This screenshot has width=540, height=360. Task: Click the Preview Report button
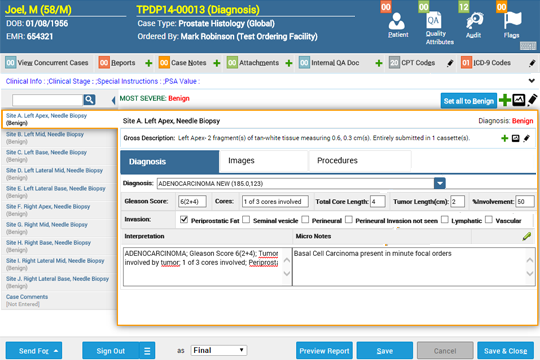324,351
